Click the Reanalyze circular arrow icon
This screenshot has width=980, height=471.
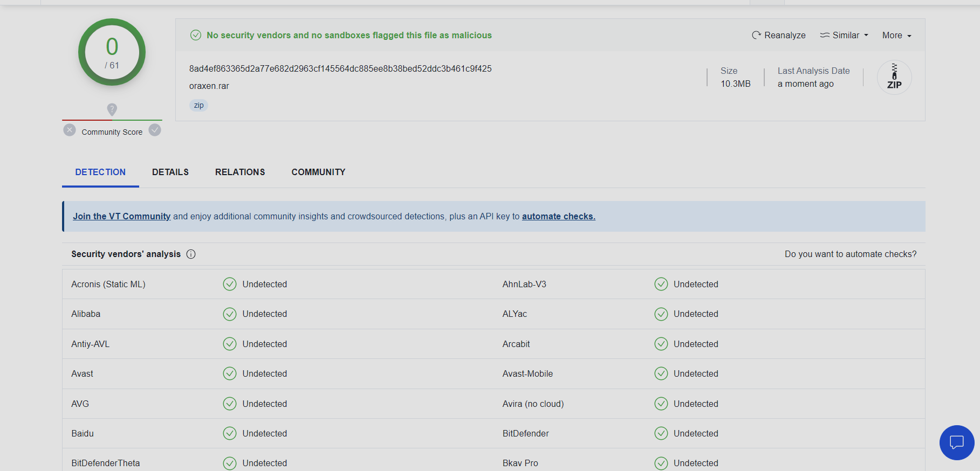click(757, 35)
